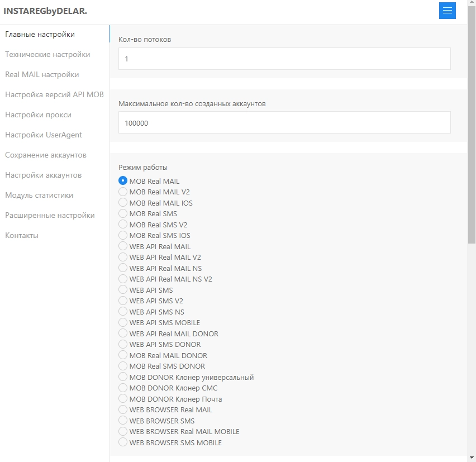Pick WEB BROWSER SMS MOBILE mode
This screenshot has width=476, height=462.
click(123, 442)
